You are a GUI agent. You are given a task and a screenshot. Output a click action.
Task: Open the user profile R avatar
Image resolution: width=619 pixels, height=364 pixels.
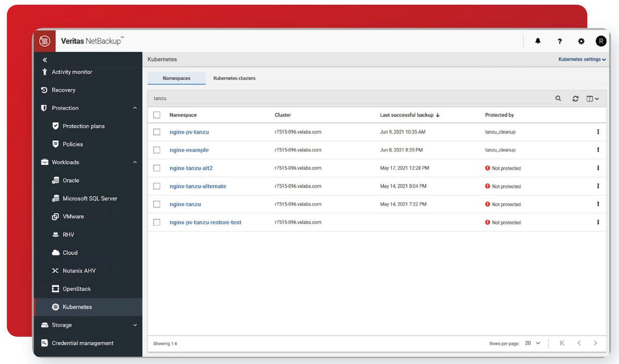click(601, 41)
